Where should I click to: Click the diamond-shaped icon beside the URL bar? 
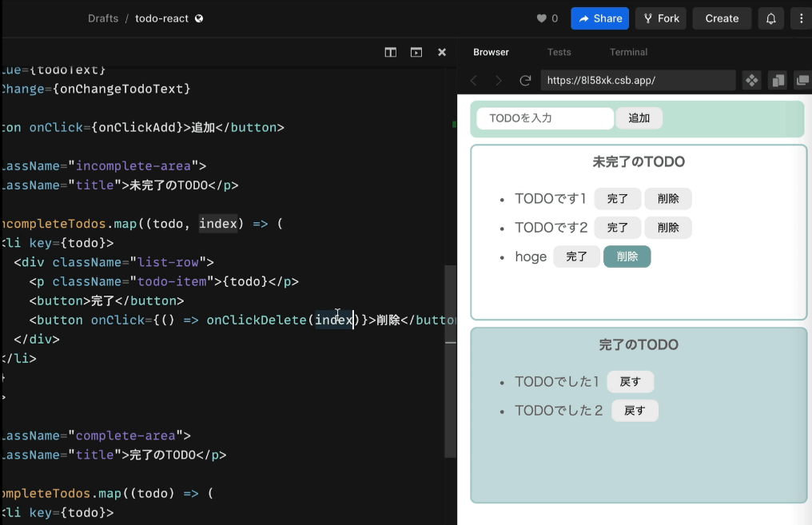click(x=751, y=81)
